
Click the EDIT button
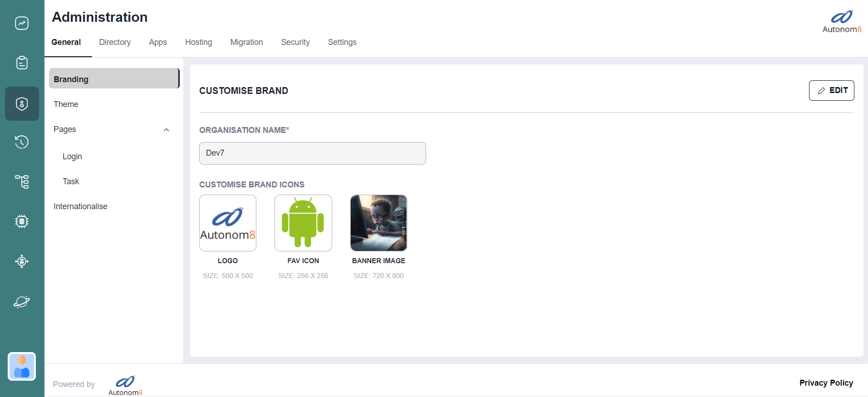pos(831,90)
